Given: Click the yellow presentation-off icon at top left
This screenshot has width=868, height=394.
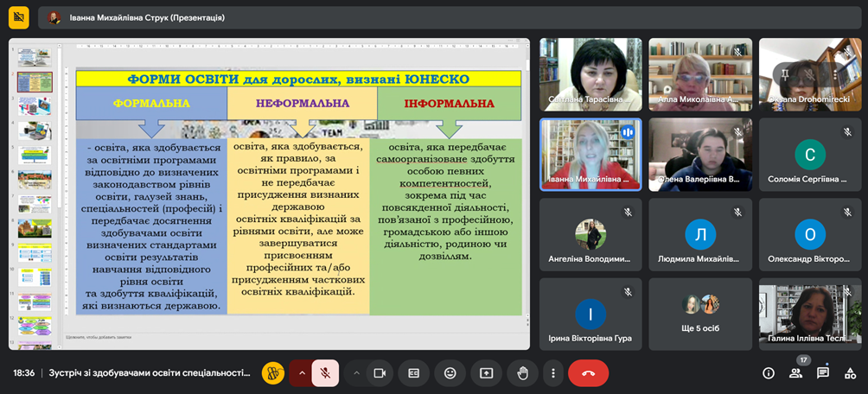Looking at the screenshot, I should (x=18, y=17).
